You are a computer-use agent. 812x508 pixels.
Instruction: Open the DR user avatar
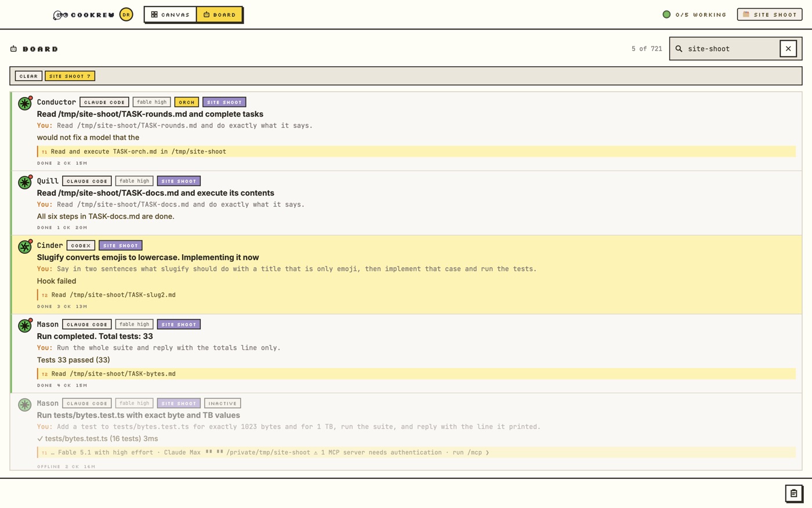[x=126, y=15]
